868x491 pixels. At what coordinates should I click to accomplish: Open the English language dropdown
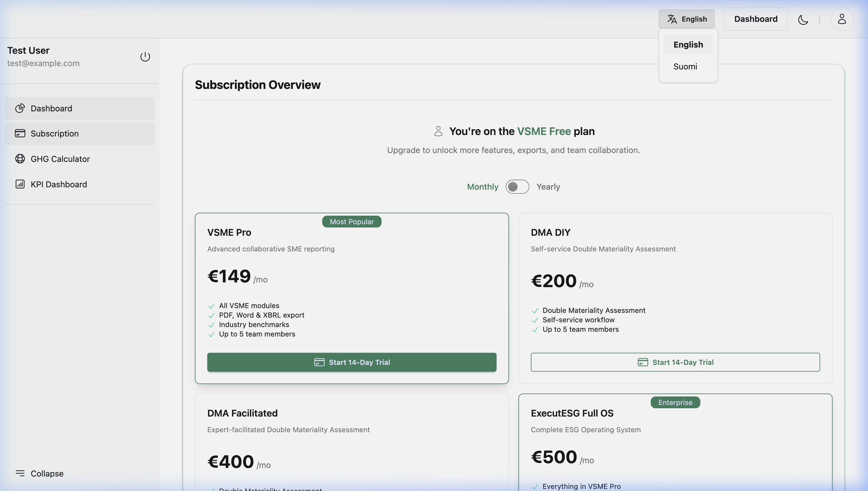click(686, 19)
